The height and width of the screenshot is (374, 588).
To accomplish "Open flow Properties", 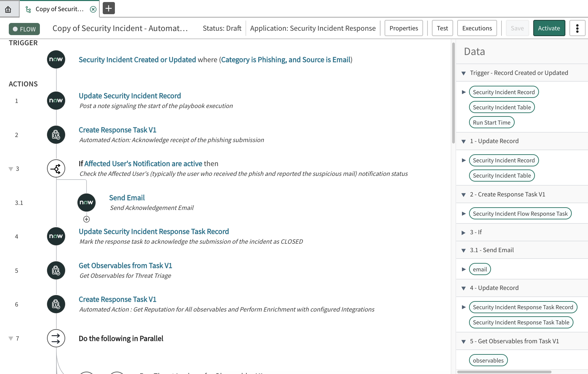I will (404, 28).
